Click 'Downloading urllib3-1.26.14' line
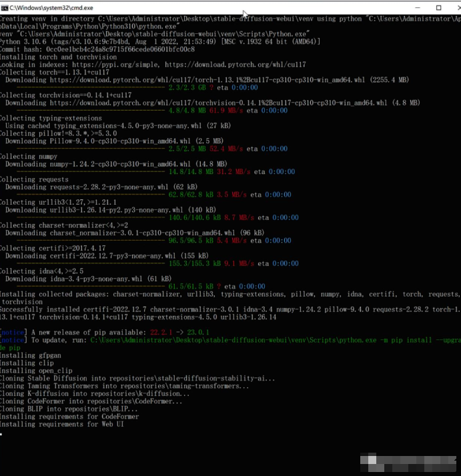 click(111, 210)
